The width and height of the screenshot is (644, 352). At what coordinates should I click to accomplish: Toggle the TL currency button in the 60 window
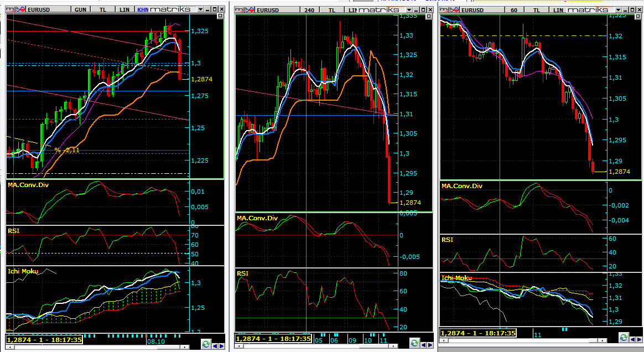(x=537, y=10)
